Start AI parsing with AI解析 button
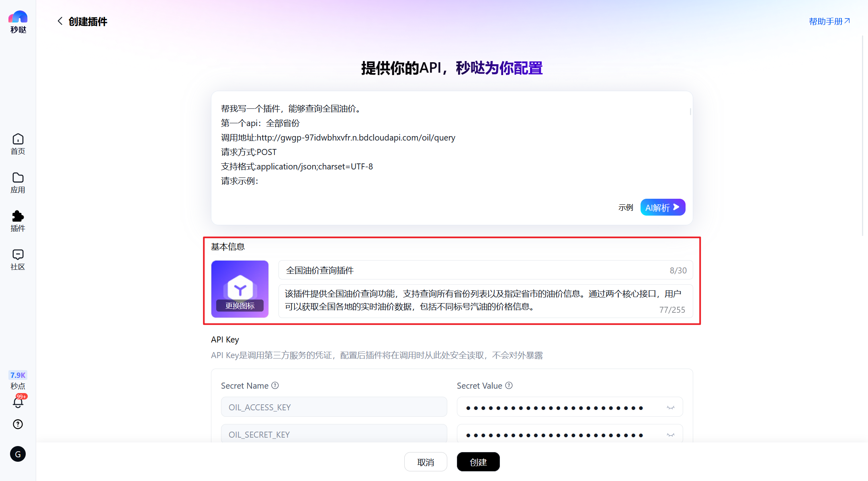 coord(663,207)
